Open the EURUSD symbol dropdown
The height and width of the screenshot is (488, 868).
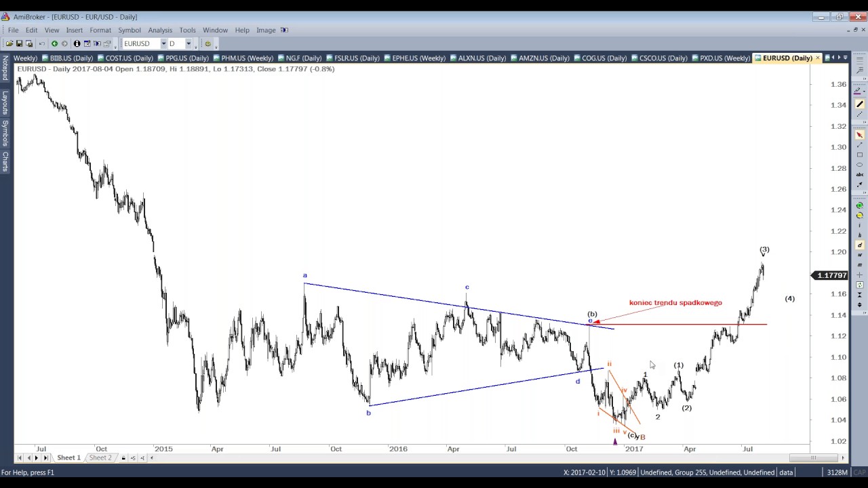pyautogui.click(x=163, y=43)
